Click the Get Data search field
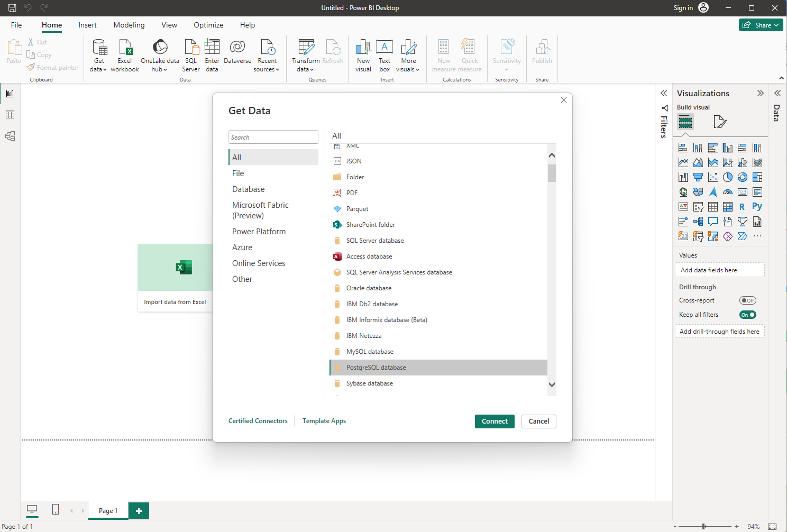The image size is (787, 532). pyautogui.click(x=273, y=137)
